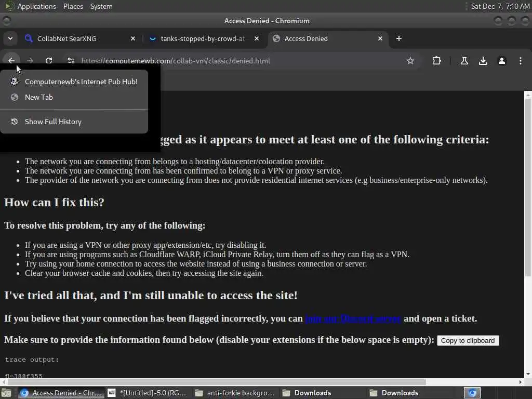The image size is (532, 399).
Task: Open Chromium three-dot menu
Action: pyautogui.click(x=521, y=61)
